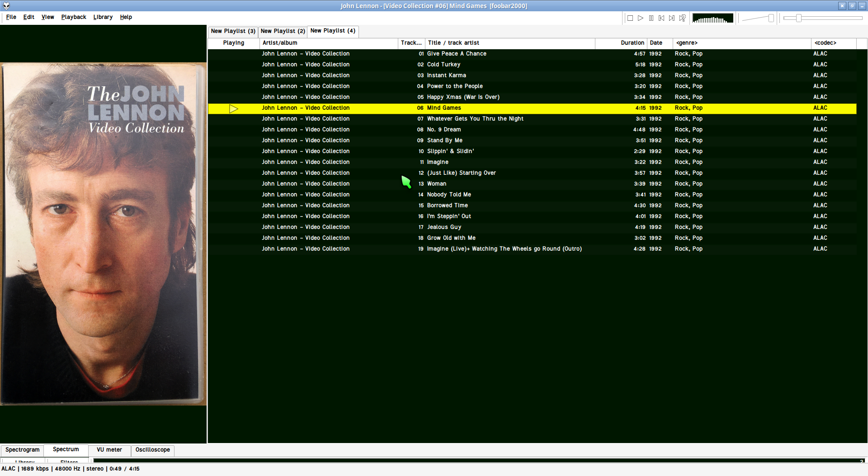
Task: Click Rock, Pop genre in Woman row
Action: 689,184
